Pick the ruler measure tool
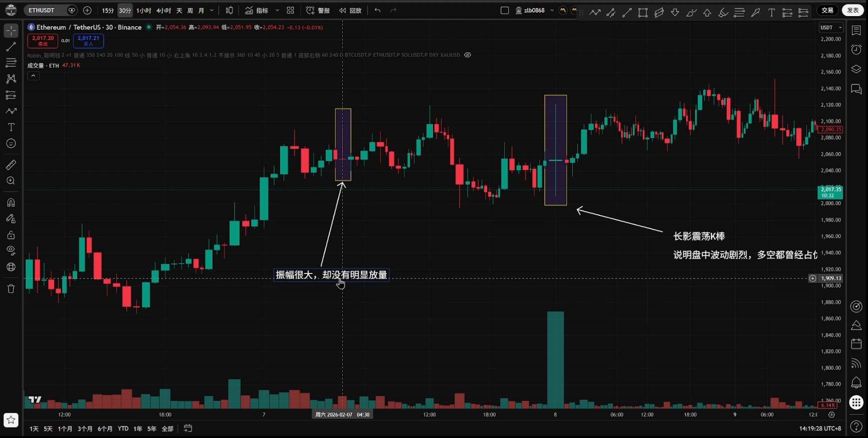This screenshot has width=868, height=438. pyautogui.click(x=11, y=165)
